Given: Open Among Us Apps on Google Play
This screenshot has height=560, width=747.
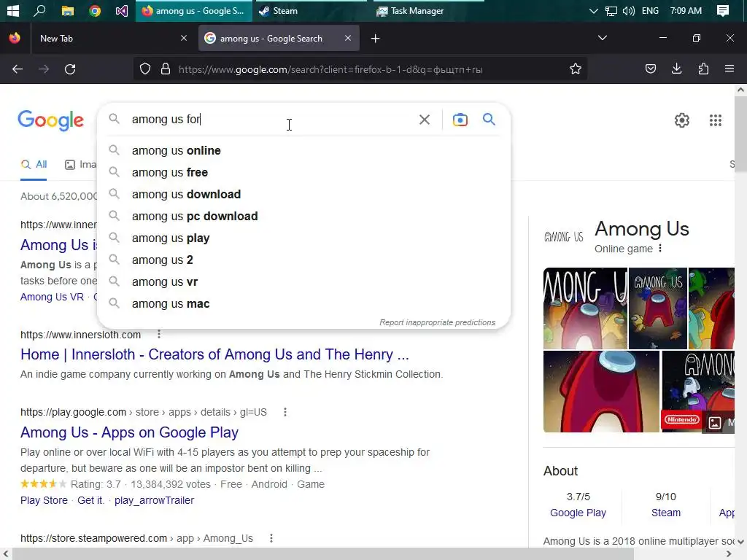Looking at the screenshot, I should click(x=129, y=432).
